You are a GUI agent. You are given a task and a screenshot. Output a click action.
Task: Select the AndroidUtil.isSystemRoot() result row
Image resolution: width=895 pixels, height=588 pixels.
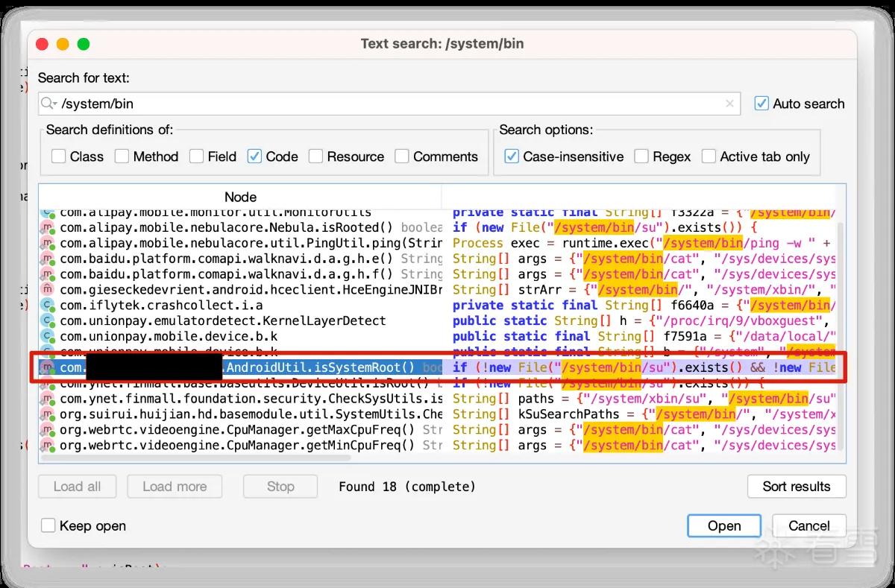click(439, 367)
